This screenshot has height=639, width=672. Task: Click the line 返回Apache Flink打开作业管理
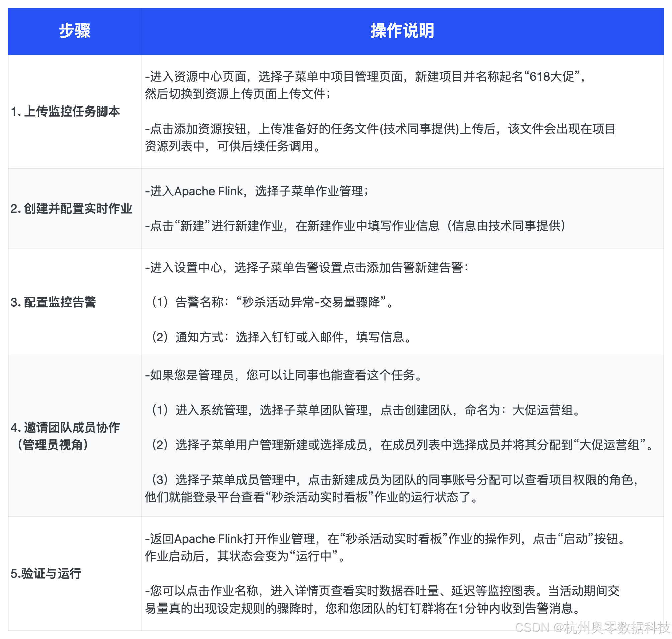tap(385, 539)
